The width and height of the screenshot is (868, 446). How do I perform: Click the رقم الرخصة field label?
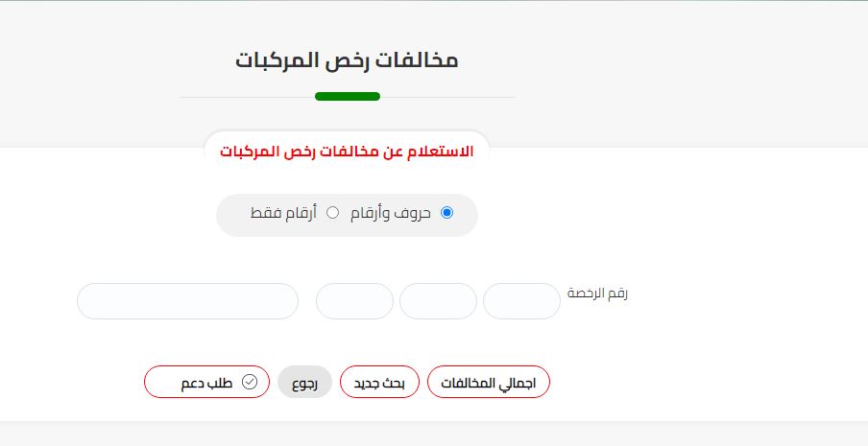click(597, 293)
